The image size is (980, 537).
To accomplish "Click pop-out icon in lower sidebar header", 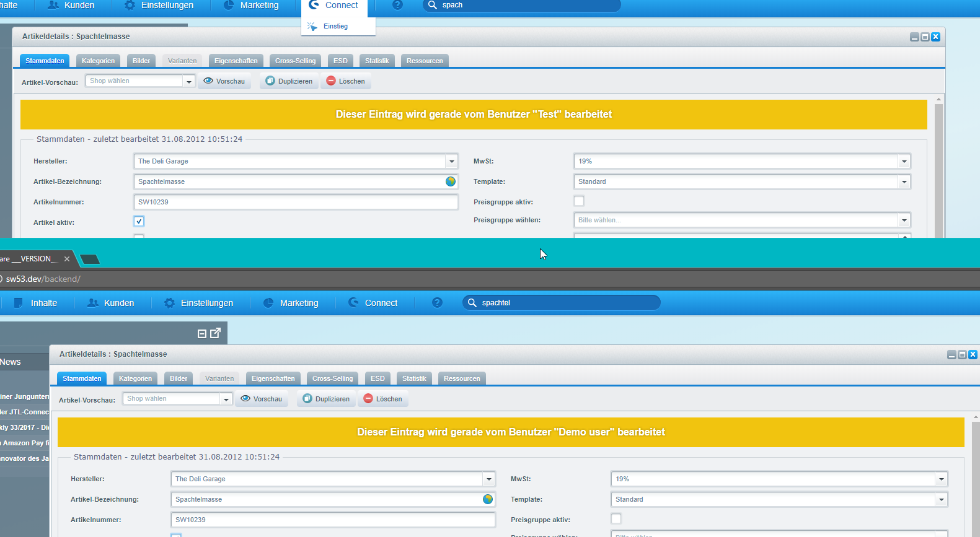I will (x=215, y=333).
